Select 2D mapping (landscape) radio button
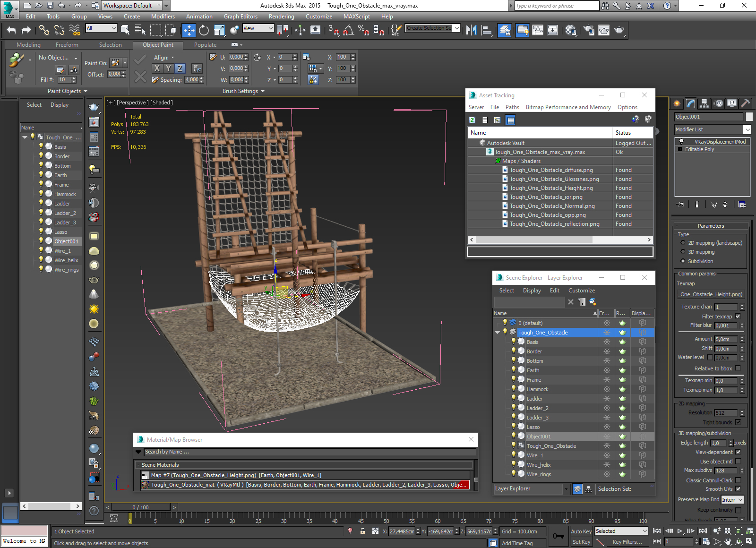Image resolution: width=756 pixels, height=548 pixels. click(x=683, y=243)
